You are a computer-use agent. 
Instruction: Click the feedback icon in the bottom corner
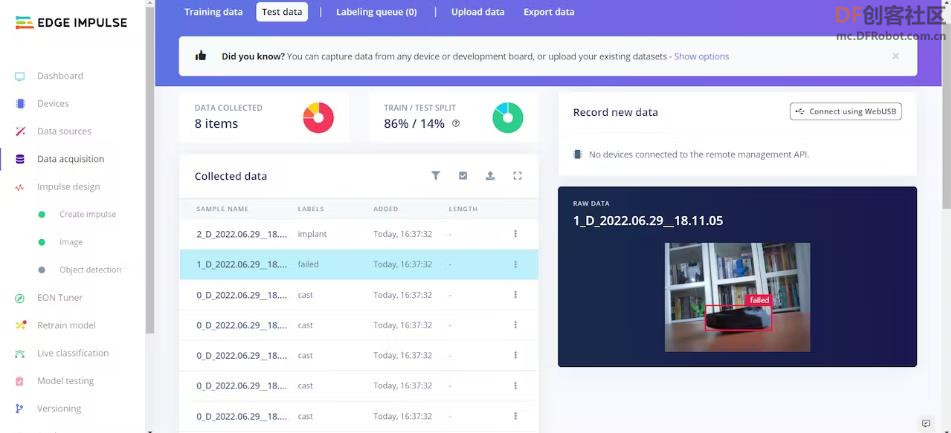pyautogui.click(x=926, y=423)
